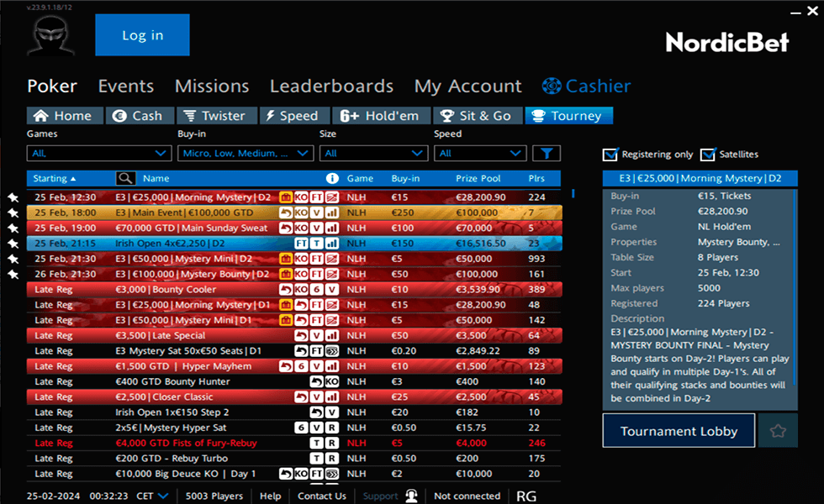Open the My Account menu
Screen dimensions: 824x504
pyautogui.click(x=467, y=86)
